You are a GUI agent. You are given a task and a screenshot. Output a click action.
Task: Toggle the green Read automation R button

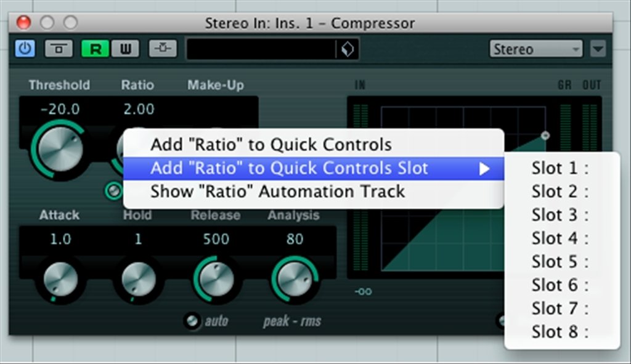coord(96,49)
